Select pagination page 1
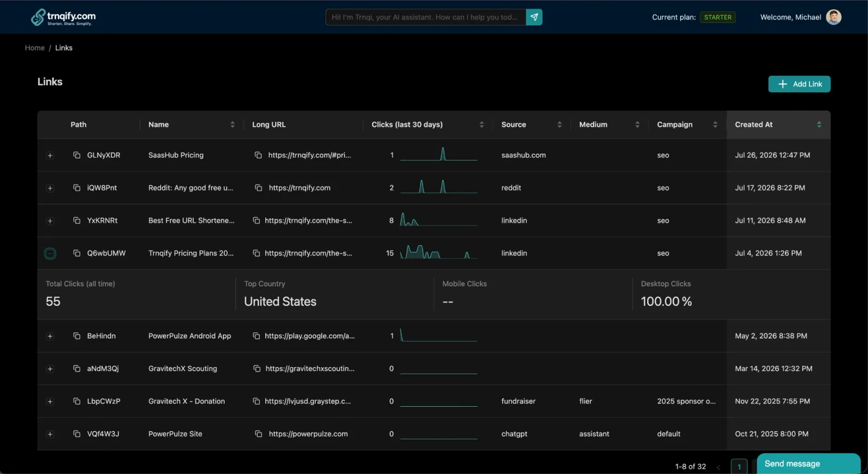The height and width of the screenshot is (474, 868). click(739, 466)
